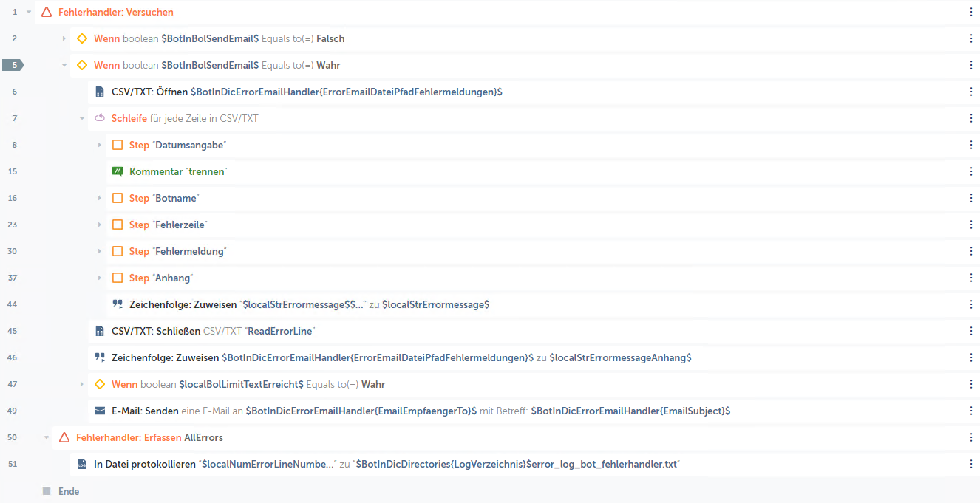Image resolution: width=980 pixels, height=503 pixels.
Task: Open options menu for Fehlerhandler Versuchen row
Action: coord(971,12)
